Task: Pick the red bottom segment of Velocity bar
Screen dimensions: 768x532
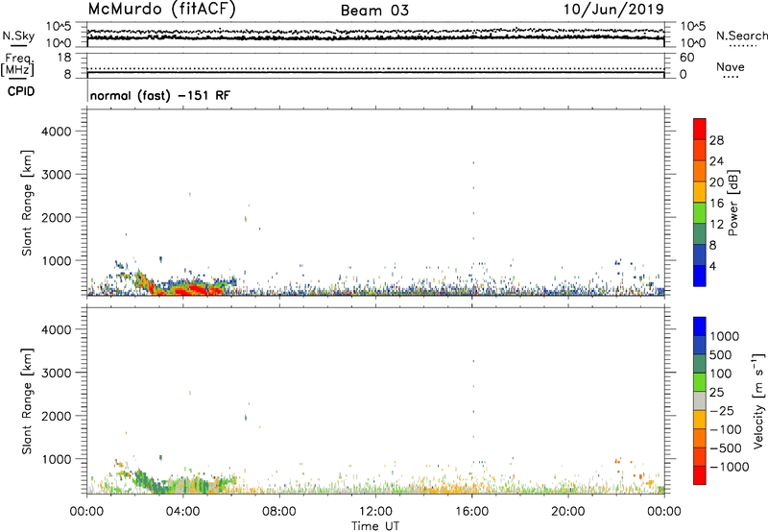Action: pos(700,475)
